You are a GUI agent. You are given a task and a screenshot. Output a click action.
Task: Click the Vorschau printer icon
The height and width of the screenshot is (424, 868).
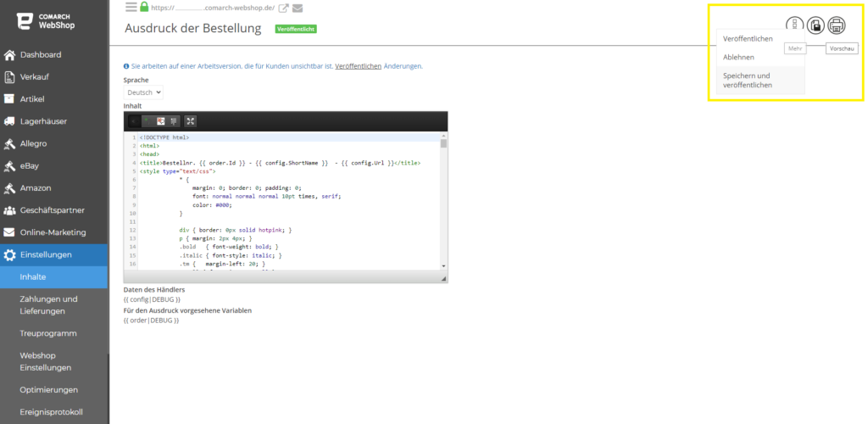(837, 25)
